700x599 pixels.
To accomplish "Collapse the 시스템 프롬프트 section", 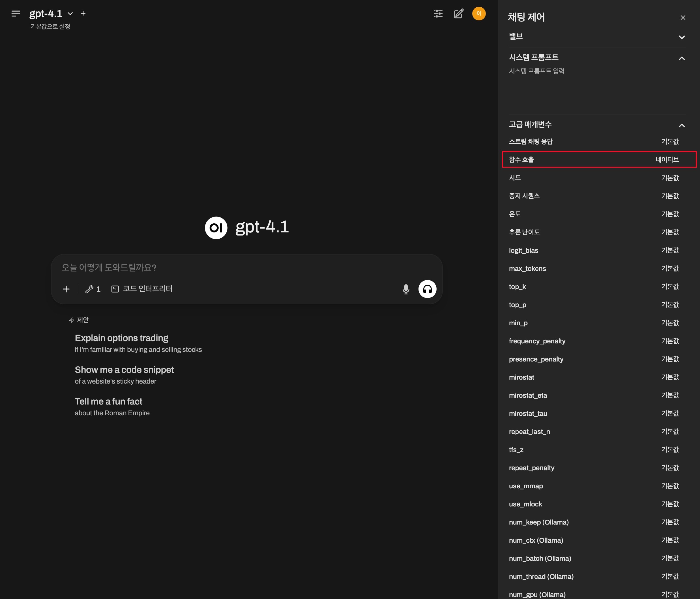I will [x=681, y=58].
